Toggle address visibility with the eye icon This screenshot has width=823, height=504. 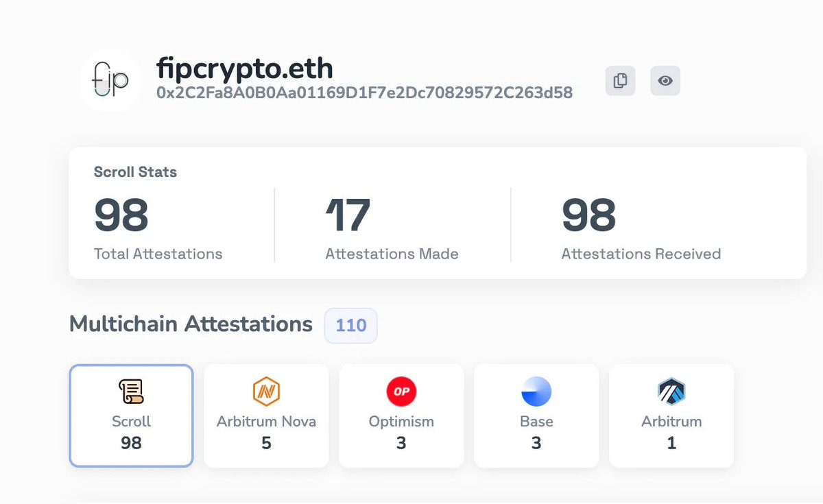click(665, 81)
